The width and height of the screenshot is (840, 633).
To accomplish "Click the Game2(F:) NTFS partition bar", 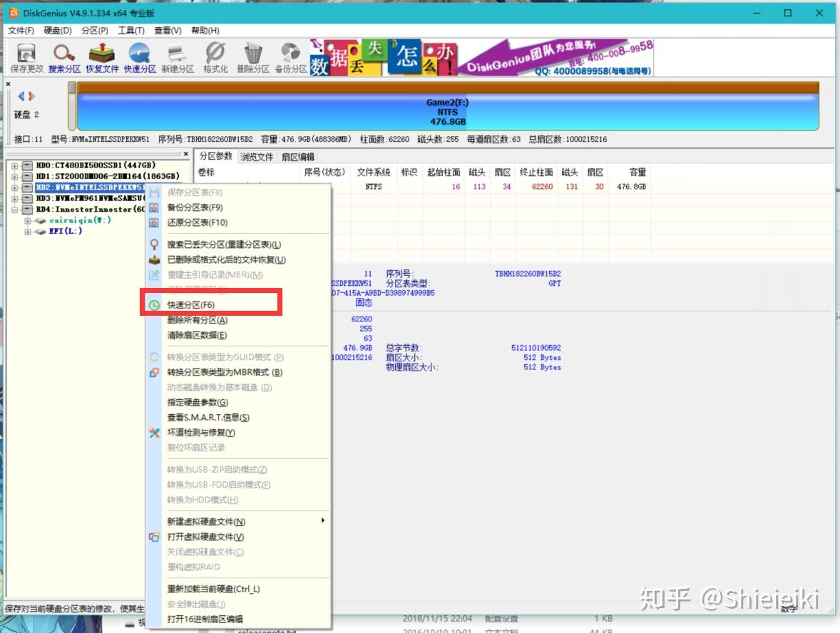I will 446,107.
